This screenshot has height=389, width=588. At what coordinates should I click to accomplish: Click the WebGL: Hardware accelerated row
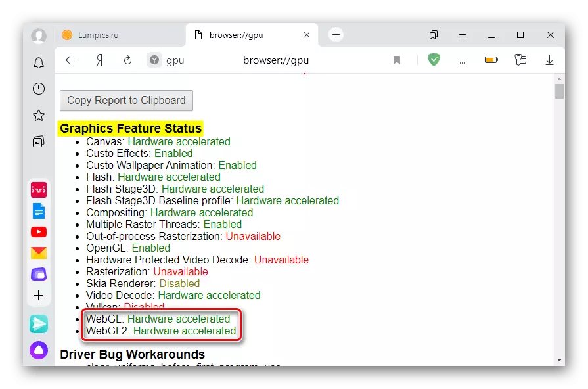[158, 319]
